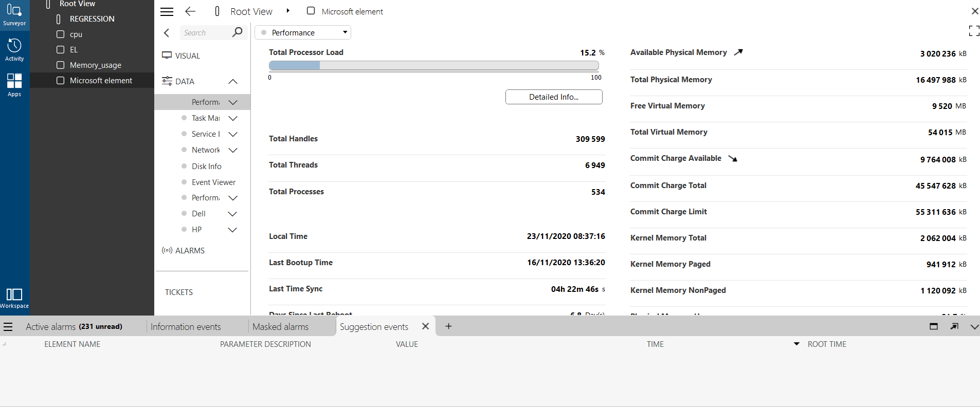Select the cpu element in tree

(76, 34)
